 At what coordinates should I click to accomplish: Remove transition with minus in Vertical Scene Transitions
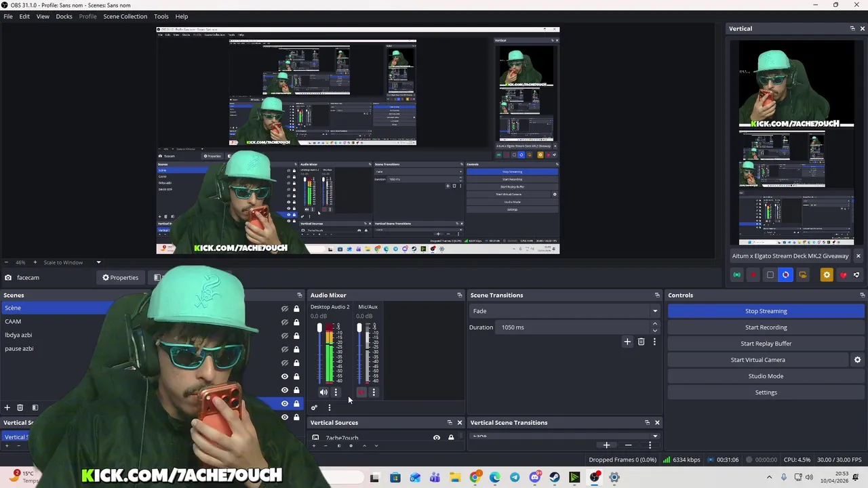point(628,445)
